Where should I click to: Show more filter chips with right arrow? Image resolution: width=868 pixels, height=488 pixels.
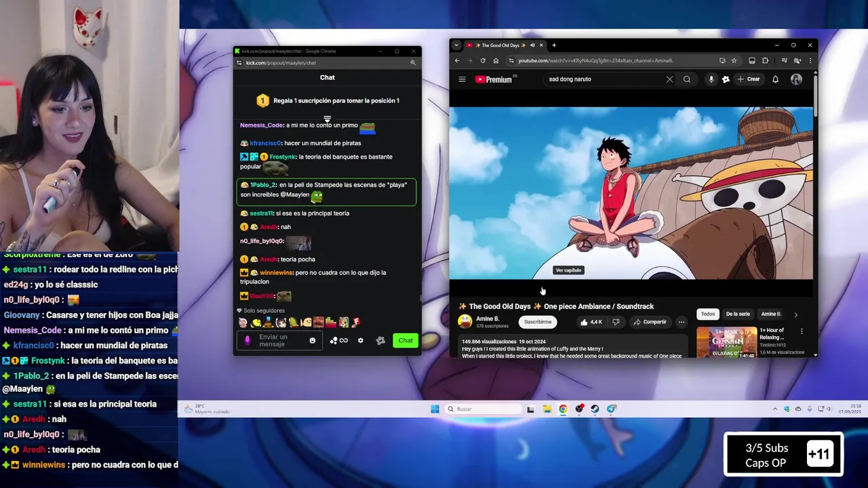coord(795,314)
